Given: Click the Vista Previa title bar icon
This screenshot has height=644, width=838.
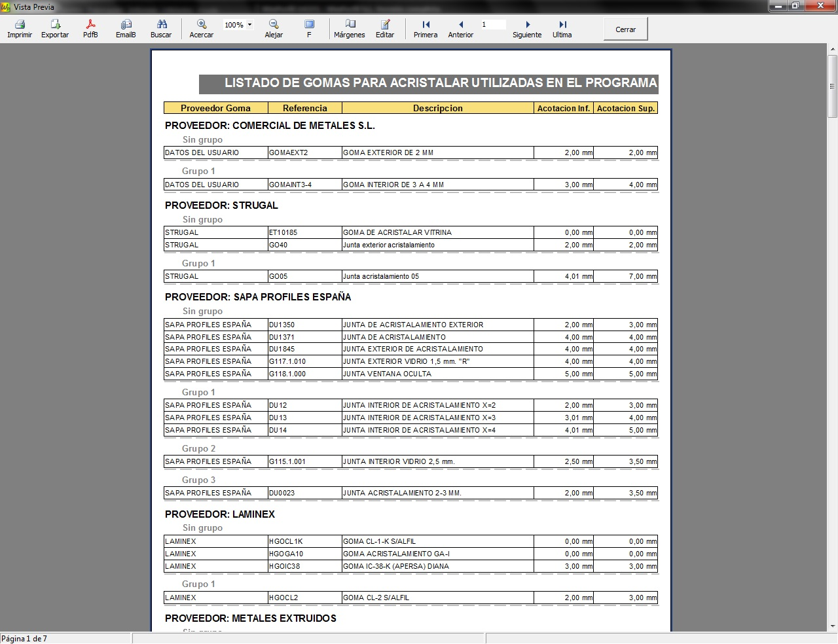Looking at the screenshot, I should point(6,7).
